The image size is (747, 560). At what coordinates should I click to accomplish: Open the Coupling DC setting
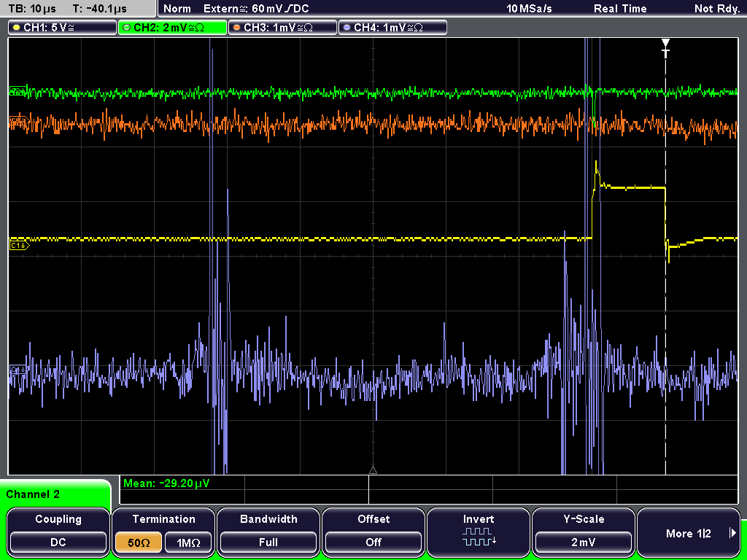[58, 532]
